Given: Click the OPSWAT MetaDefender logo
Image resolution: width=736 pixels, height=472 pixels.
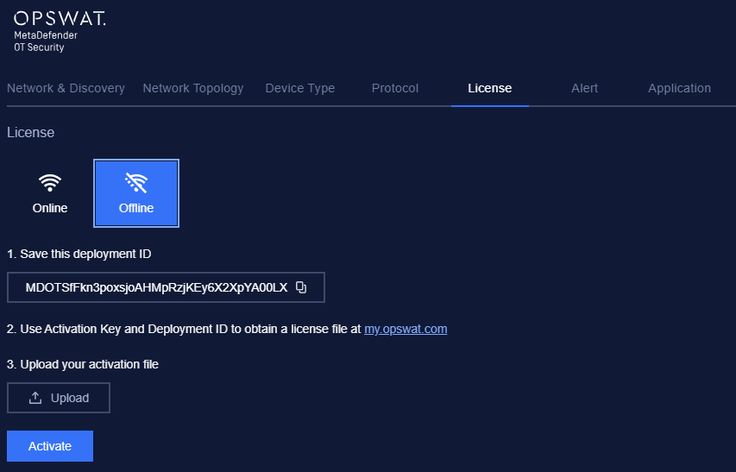Looking at the screenshot, I should coord(60,32).
